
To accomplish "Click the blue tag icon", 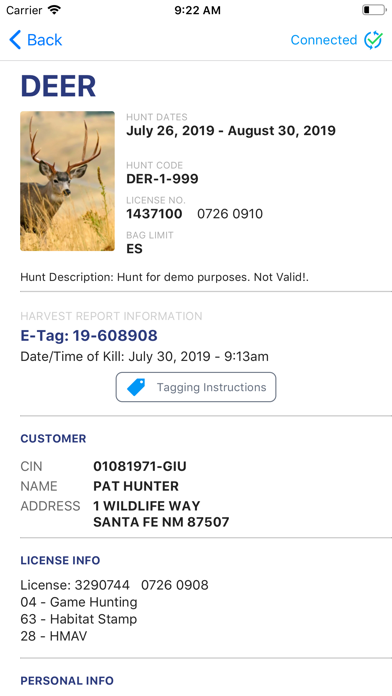I will (x=136, y=387).
